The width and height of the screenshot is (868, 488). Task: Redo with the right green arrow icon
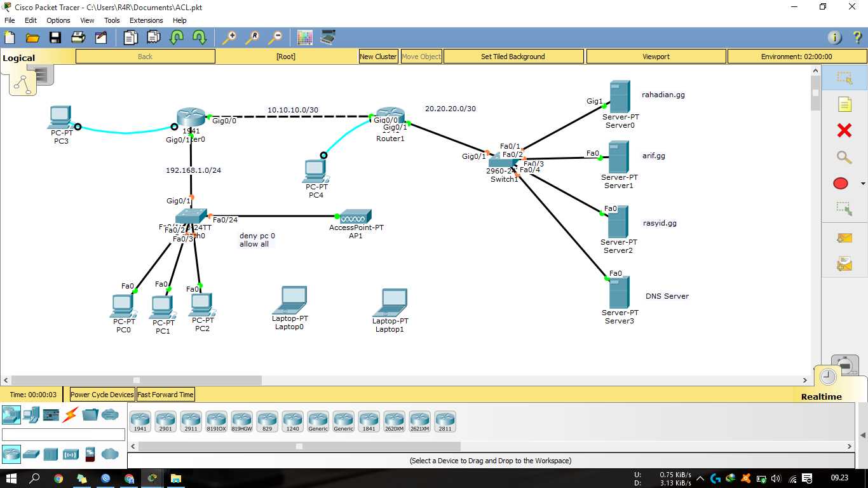[x=200, y=37]
